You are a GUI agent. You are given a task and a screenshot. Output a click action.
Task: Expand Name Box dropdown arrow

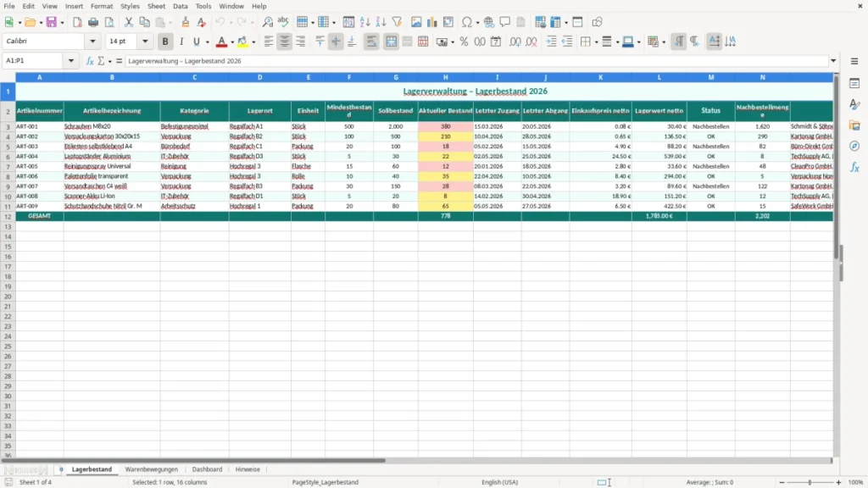point(71,61)
